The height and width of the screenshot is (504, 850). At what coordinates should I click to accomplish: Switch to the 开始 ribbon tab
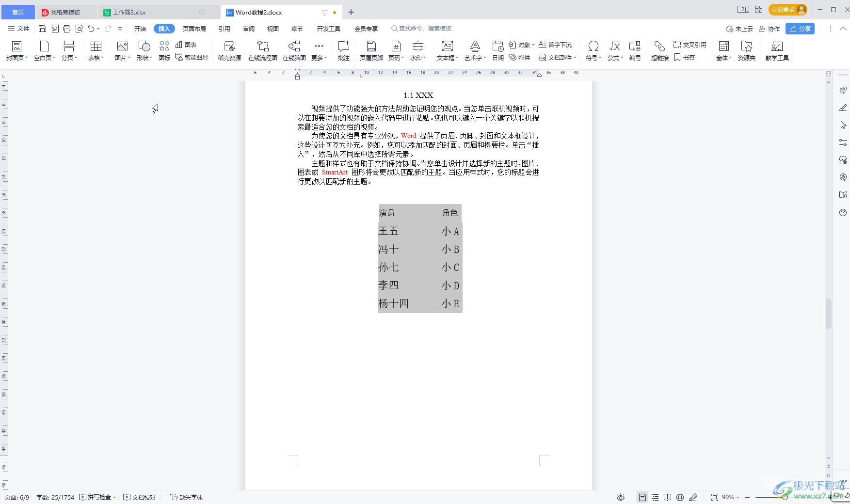tap(140, 29)
